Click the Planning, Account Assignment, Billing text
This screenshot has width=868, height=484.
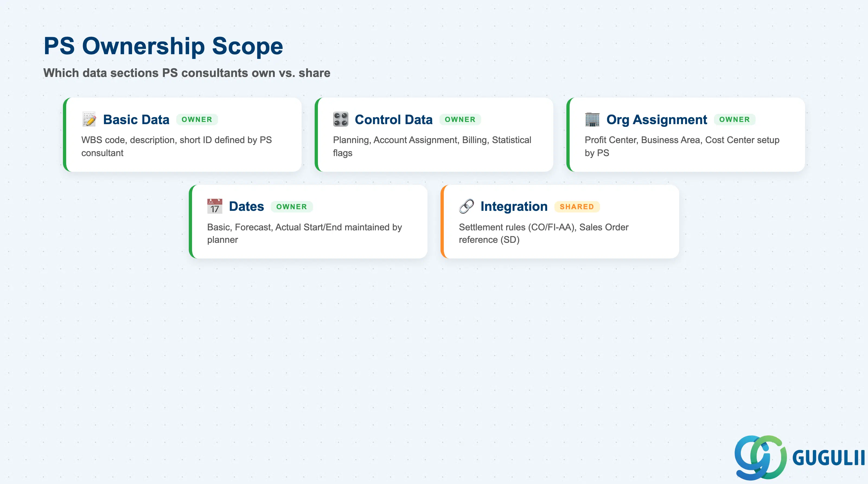click(x=432, y=146)
